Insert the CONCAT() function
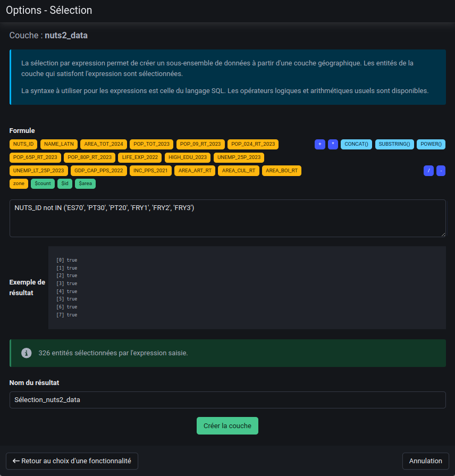The width and height of the screenshot is (455, 476). pyautogui.click(x=356, y=144)
